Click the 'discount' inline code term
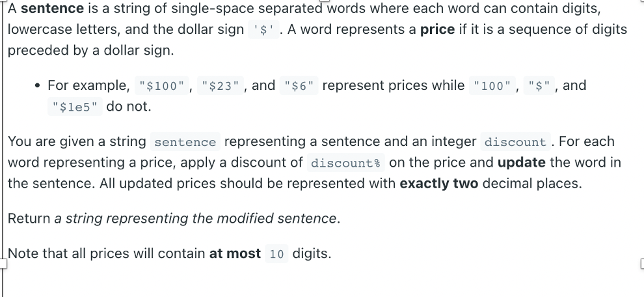 [x=515, y=141]
